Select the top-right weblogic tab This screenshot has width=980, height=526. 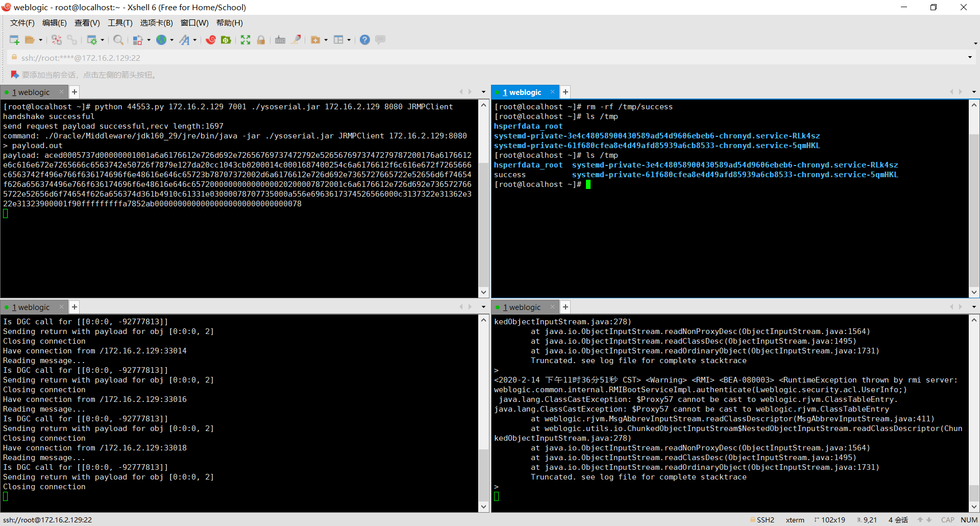522,92
